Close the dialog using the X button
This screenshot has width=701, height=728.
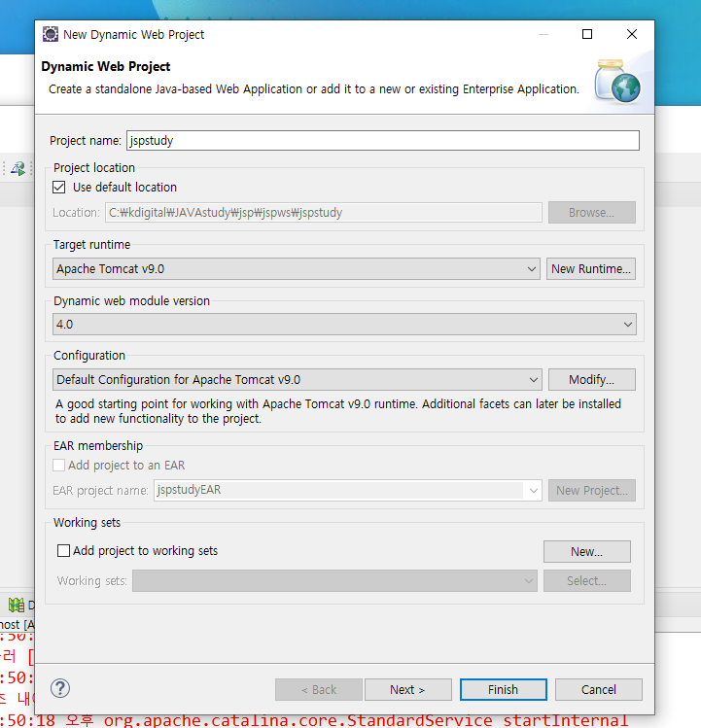632,34
